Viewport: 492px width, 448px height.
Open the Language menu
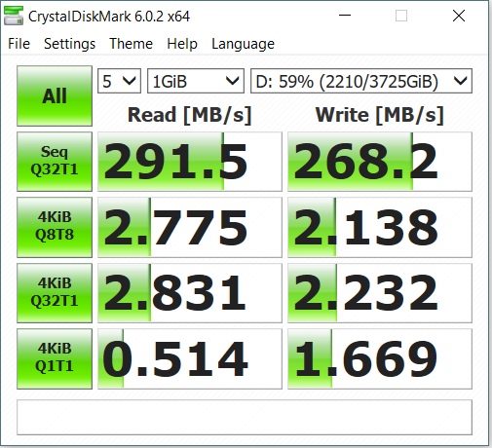coord(243,44)
